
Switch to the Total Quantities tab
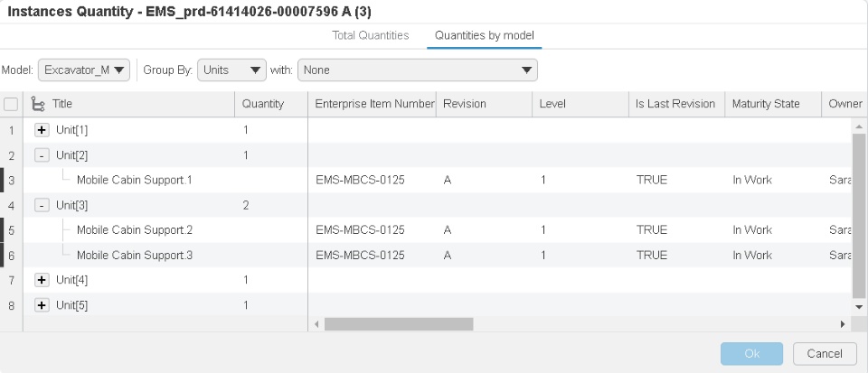click(x=371, y=35)
